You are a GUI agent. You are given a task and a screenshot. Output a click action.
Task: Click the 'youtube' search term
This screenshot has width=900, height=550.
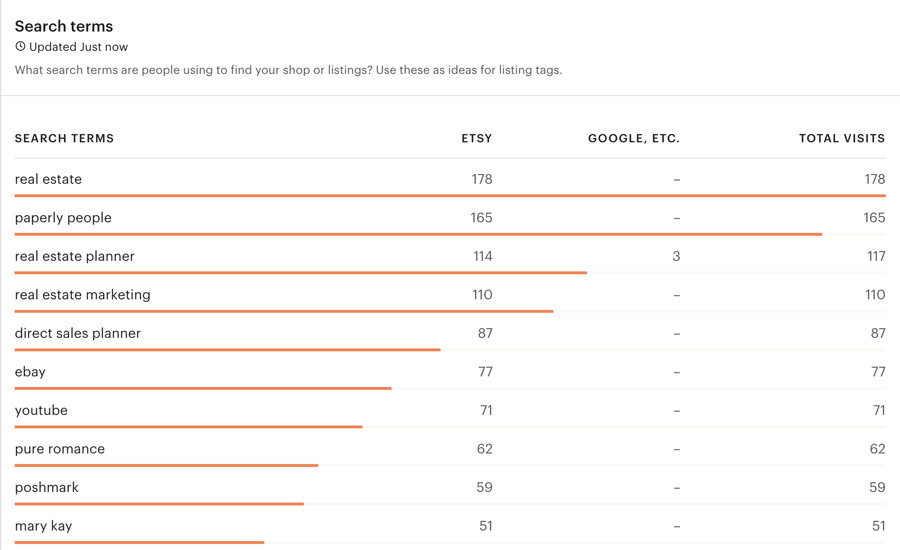pyautogui.click(x=41, y=410)
